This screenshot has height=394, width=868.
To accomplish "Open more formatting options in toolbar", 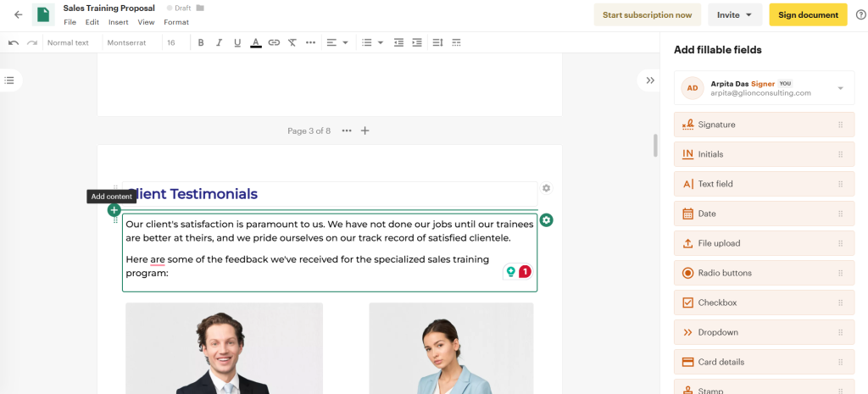I will click(x=310, y=42).
